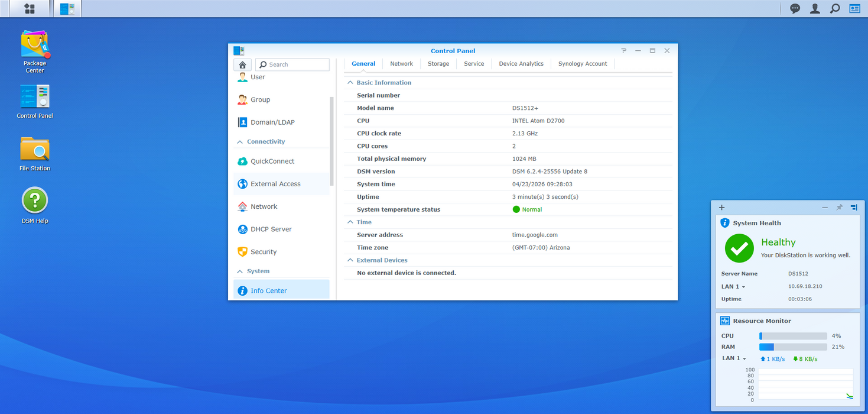868x414 pixels.
Task: Open the user Options person icon
Action: pos(815,8)
